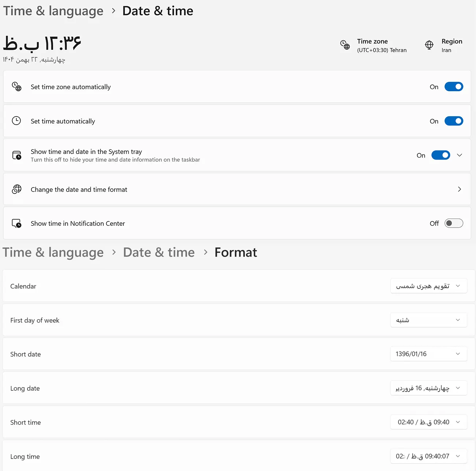Open the Calendar dropdown

point(428,286)
